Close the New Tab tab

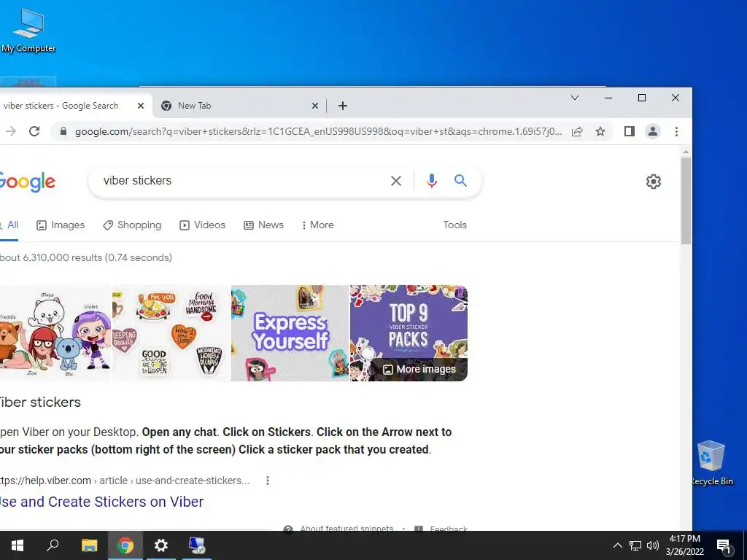click(x=315, y=106)
